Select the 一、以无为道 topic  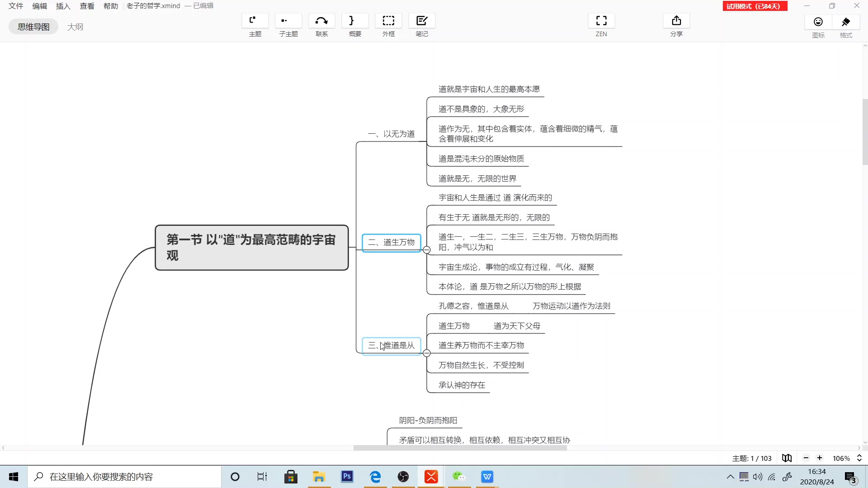pyautogui.click(x=392, y=134)
